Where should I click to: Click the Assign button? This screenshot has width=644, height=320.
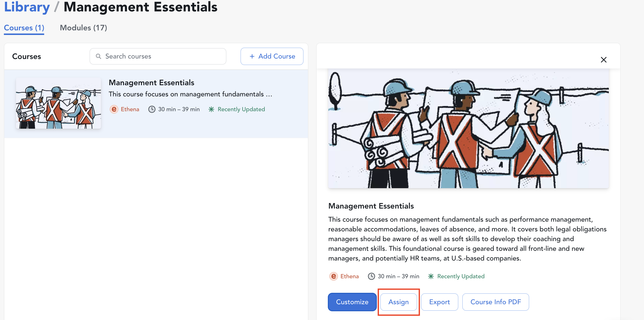click(398, 302)
